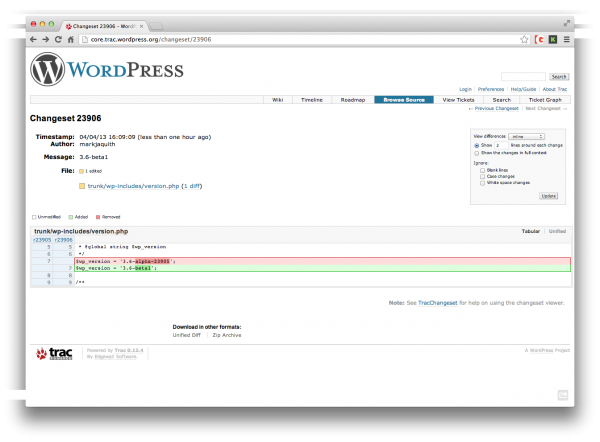Screen dimensions: 600x442
Task: Click the WordPress logo
Action: 107,69
